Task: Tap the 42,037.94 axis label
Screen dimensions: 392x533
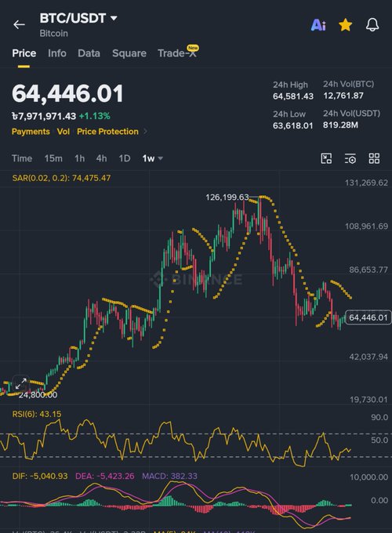Action: 368,357
